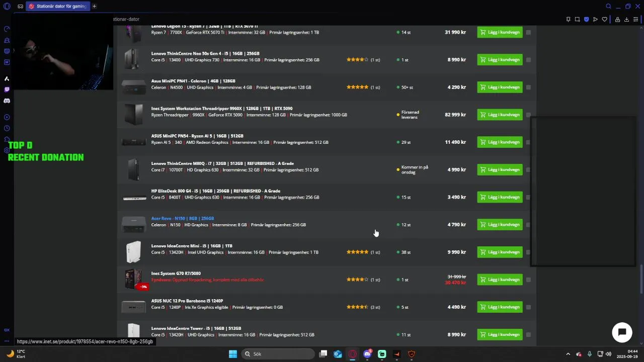Open the settings gear in sidebar
Screen dimensions: 644x362
[x=7, y=150]
